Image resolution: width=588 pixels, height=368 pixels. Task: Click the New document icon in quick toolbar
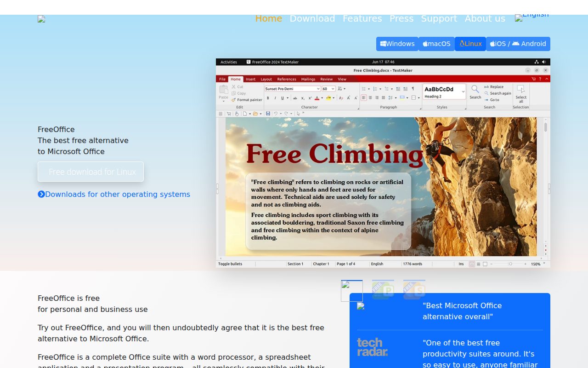[x=245, y=114]
